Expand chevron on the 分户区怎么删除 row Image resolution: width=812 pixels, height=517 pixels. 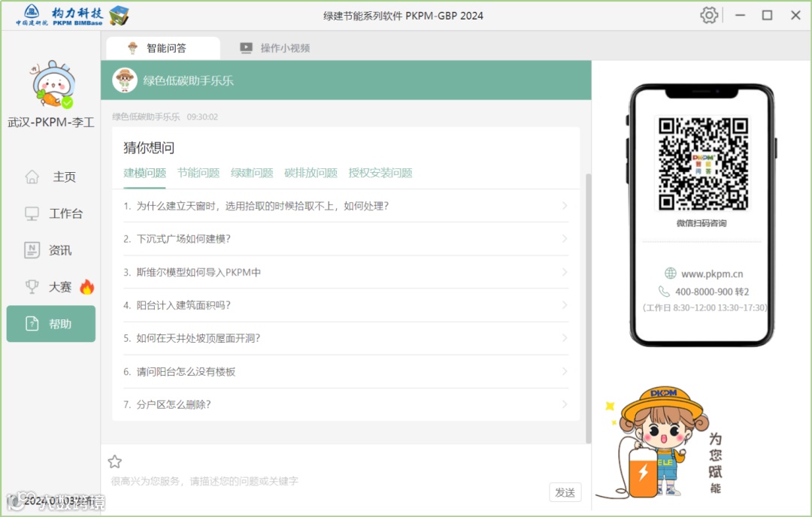[x=565, y=405]
